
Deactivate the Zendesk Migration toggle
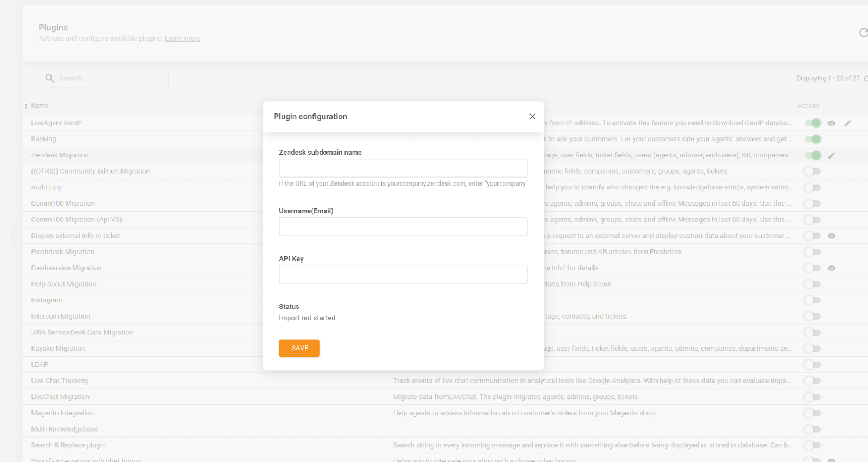[813, 155]
